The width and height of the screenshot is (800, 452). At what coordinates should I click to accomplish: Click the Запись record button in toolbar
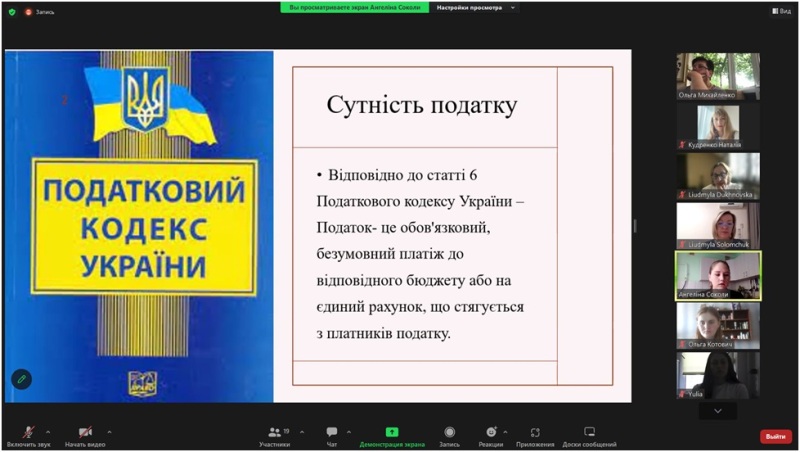pos(449,437)
